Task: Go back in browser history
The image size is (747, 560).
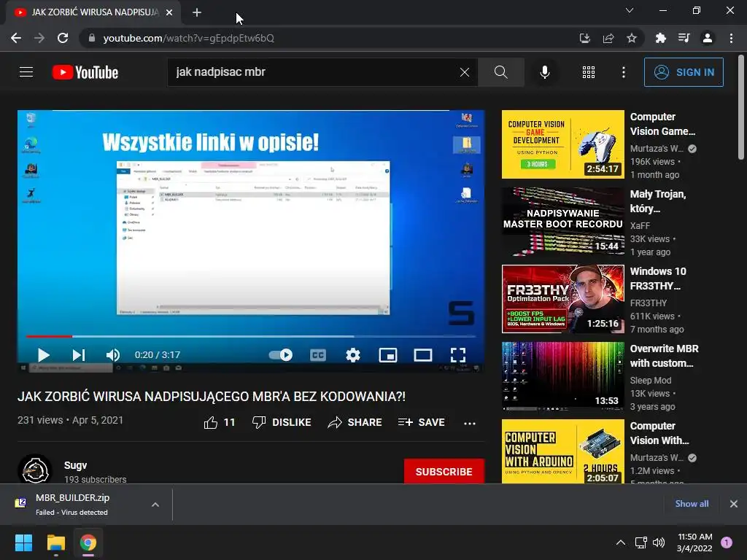Action: 16,38
